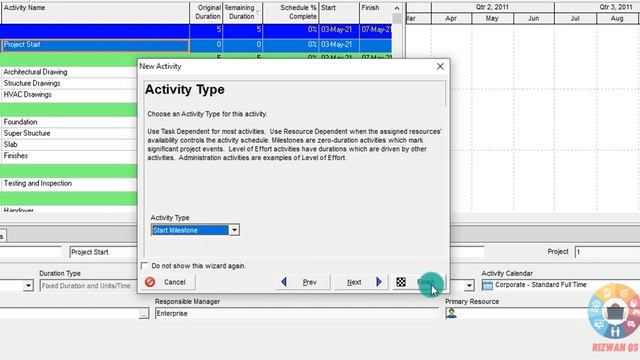Click the table scroll up arrow
The width and height of the screenshot is (640, 360).
click(x=397, y=8)
